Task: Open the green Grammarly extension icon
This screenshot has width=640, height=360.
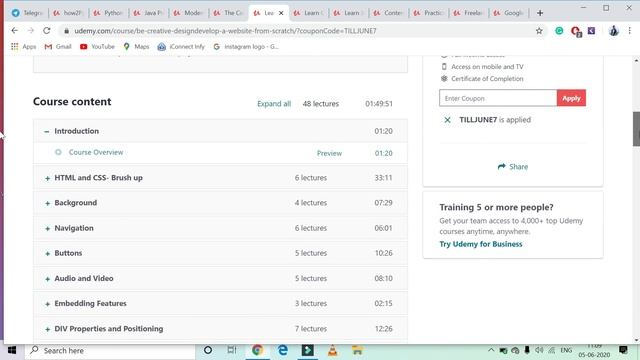Action: [559, 31]
